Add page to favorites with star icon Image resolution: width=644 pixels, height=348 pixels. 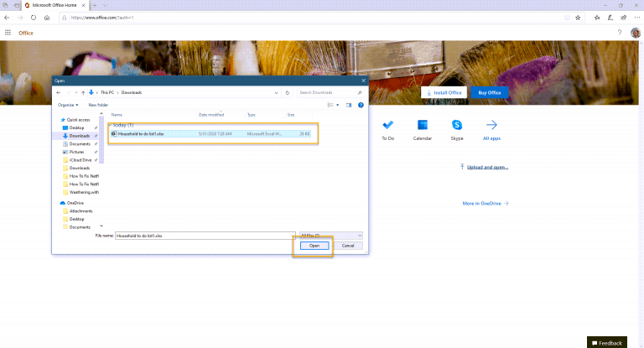[577, 17]
